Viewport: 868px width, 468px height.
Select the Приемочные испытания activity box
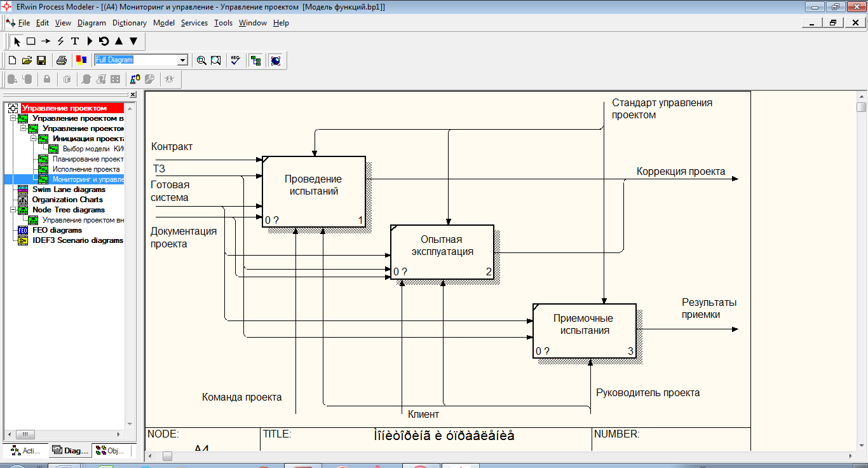(x=584, y=331)
